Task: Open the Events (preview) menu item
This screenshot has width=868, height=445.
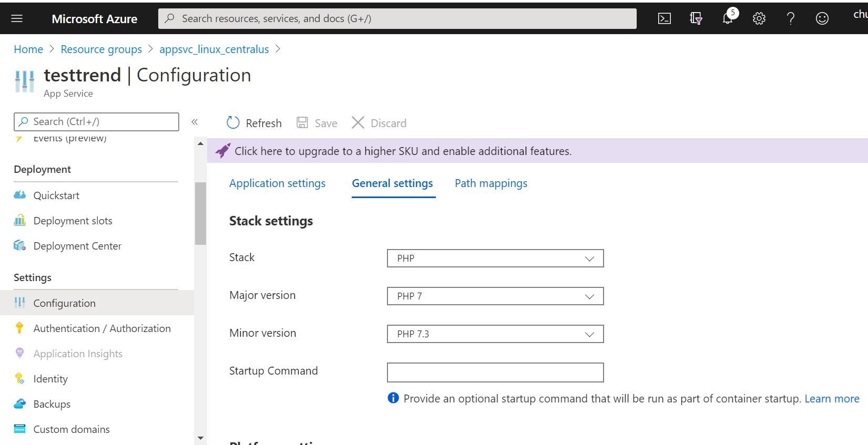Action: pyautogui.click(x=69, y=138)
